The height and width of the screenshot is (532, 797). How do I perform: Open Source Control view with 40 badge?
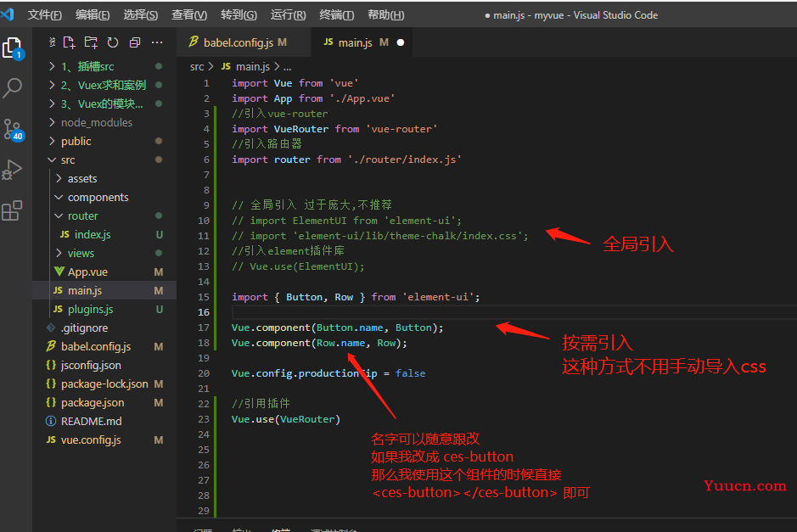(x=12, y=130)
